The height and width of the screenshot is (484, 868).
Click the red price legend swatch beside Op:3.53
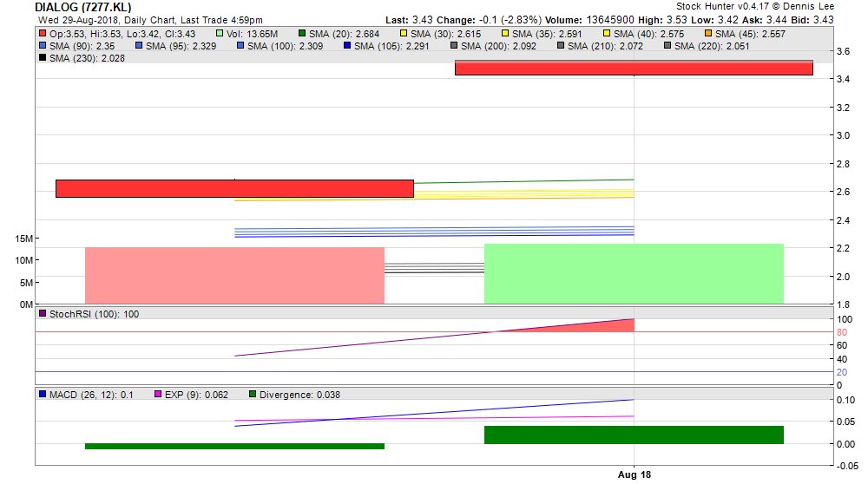43,34
